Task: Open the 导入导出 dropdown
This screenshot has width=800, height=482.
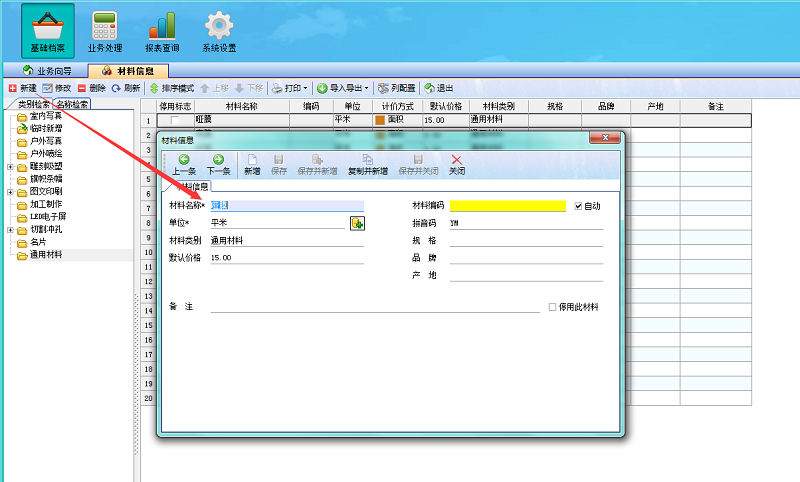Action: click(343, 88)
